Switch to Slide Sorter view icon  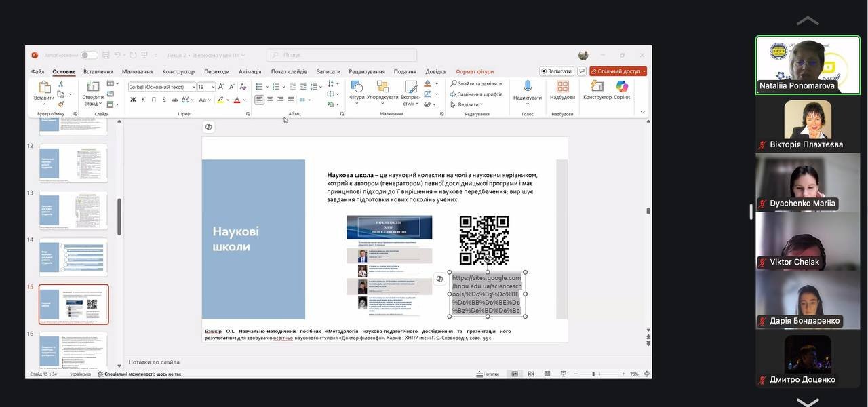(x=530, y=374)
